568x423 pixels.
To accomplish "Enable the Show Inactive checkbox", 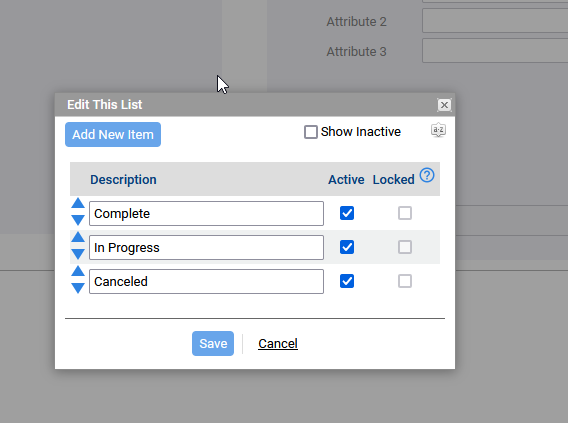I will pyautogui.click(x=311, y=132).
